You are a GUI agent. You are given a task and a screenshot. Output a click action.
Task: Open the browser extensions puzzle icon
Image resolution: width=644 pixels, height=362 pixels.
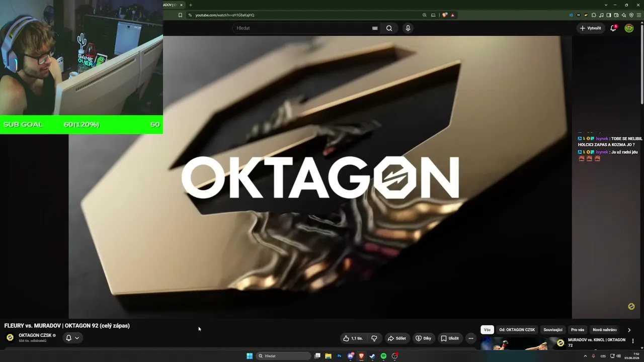tap(594, 15)
